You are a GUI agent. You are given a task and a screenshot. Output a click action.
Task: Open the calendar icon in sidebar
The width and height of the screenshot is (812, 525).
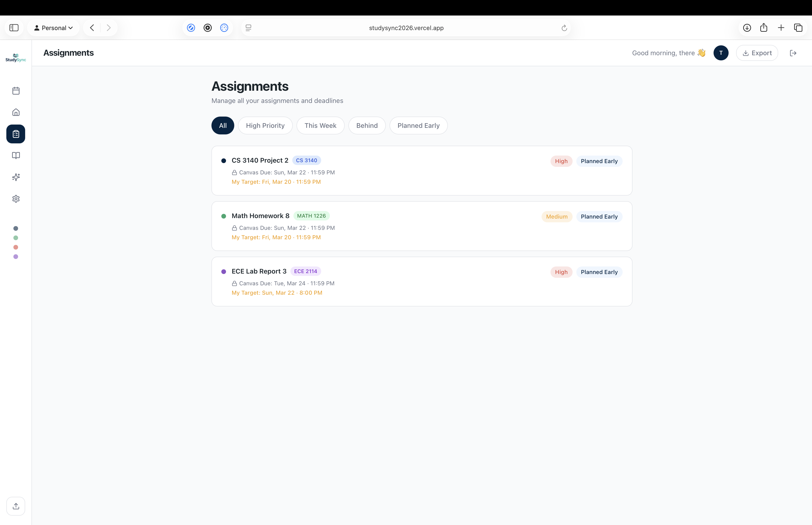[x=16, y=91]
